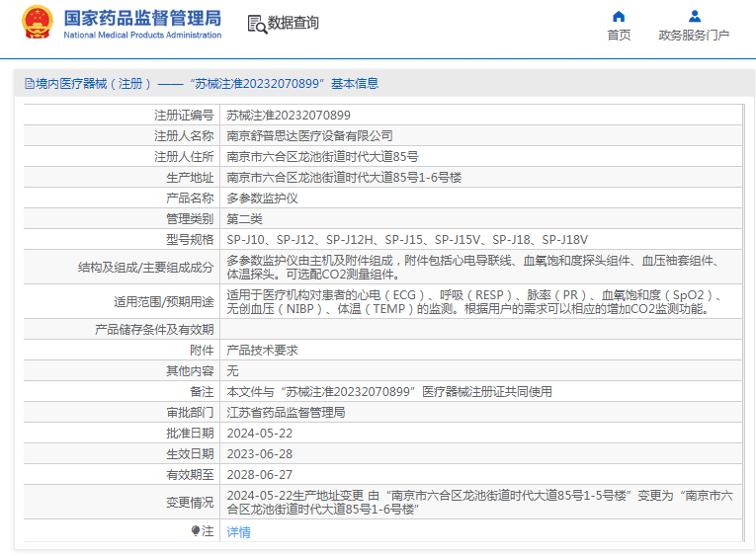This screenshot has height=556, width=756.
Task: Select structure description mentioning CO2测量组件
Action: [x=472, y=268]
